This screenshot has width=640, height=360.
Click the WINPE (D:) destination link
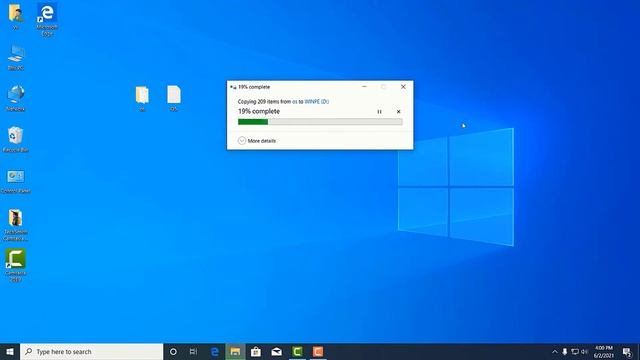pos(316,102)
